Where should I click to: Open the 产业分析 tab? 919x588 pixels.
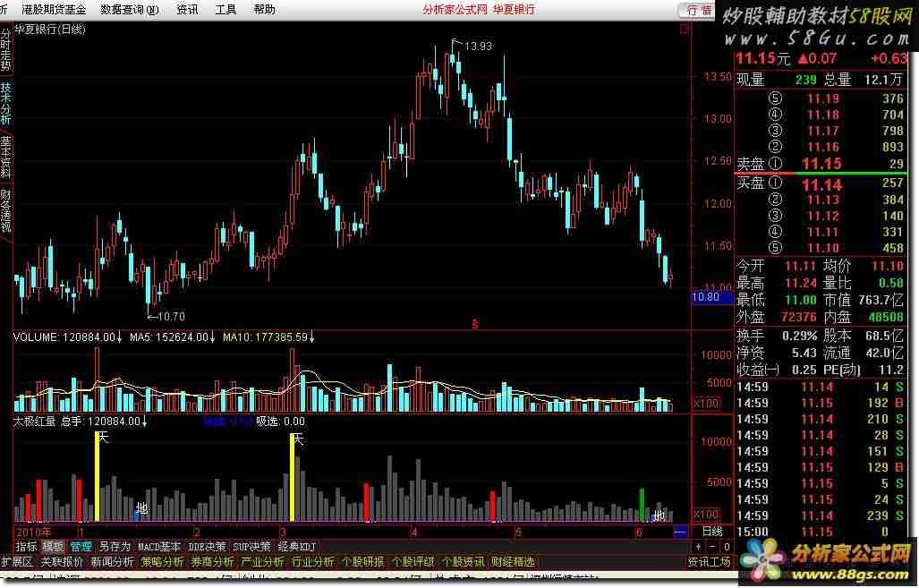pos(262,562)
